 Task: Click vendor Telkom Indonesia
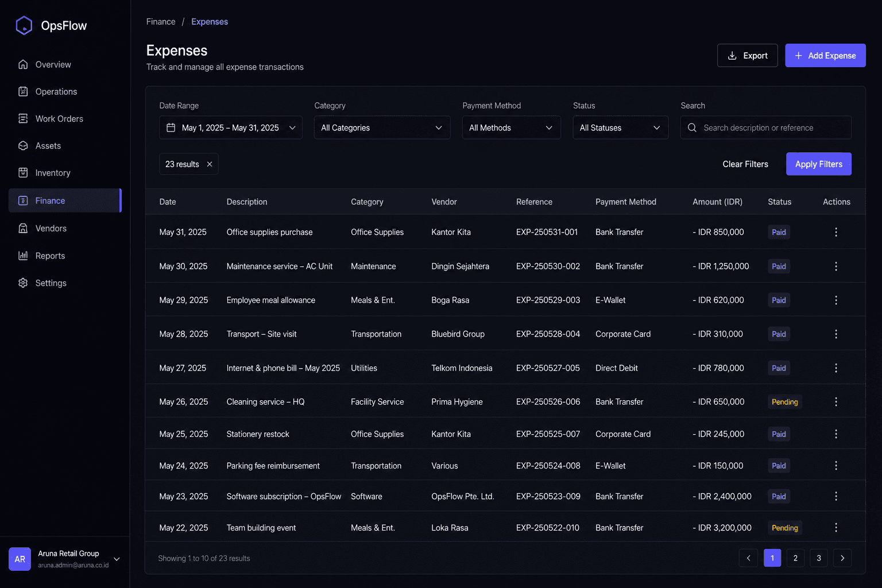click(462, 368)
